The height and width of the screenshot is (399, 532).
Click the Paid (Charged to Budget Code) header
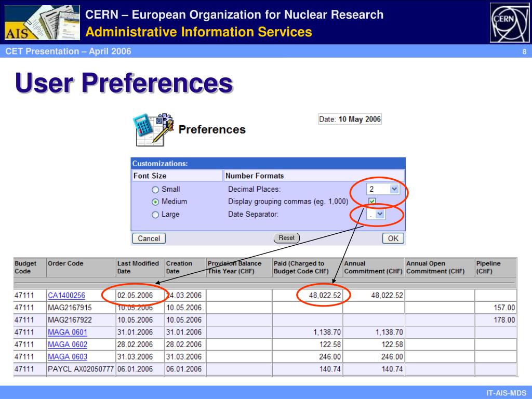[308, 268]
